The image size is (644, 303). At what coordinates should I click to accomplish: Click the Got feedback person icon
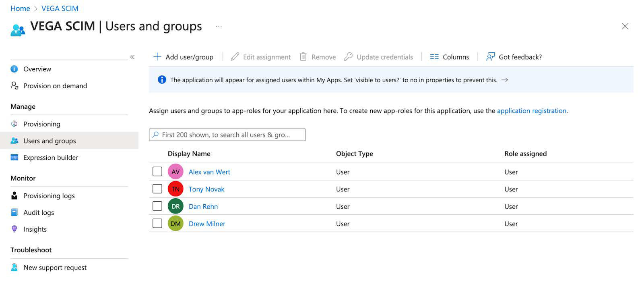[x=490, y=57]
